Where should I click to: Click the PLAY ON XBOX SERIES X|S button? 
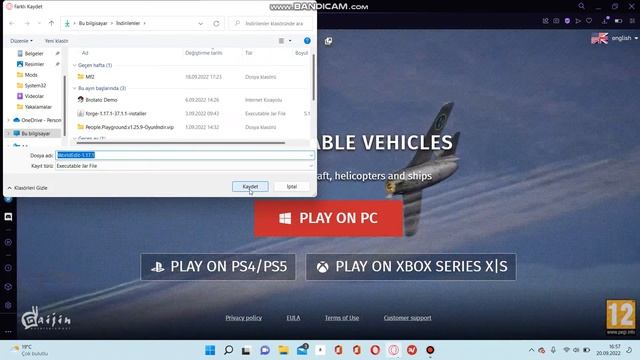pos(411,267)
